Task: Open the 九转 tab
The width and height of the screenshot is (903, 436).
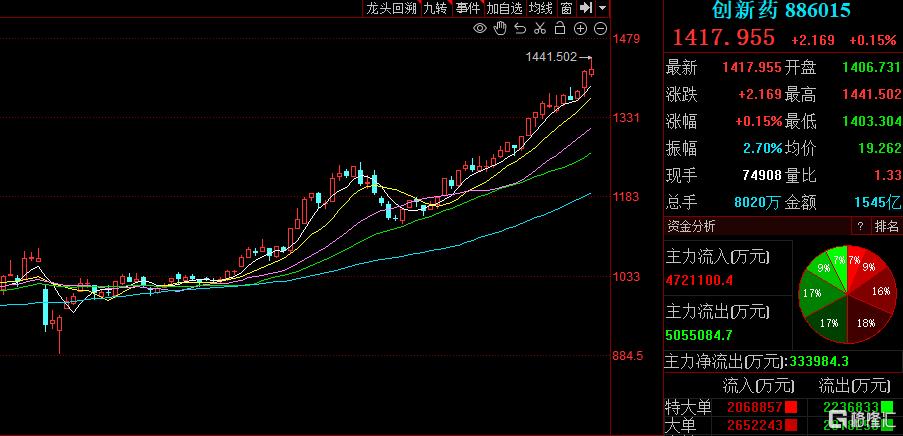Action: tap(435, 8)
